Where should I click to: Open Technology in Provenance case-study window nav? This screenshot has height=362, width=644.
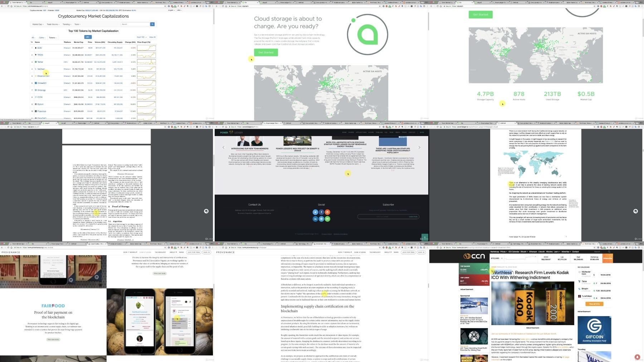pos(160,252)
